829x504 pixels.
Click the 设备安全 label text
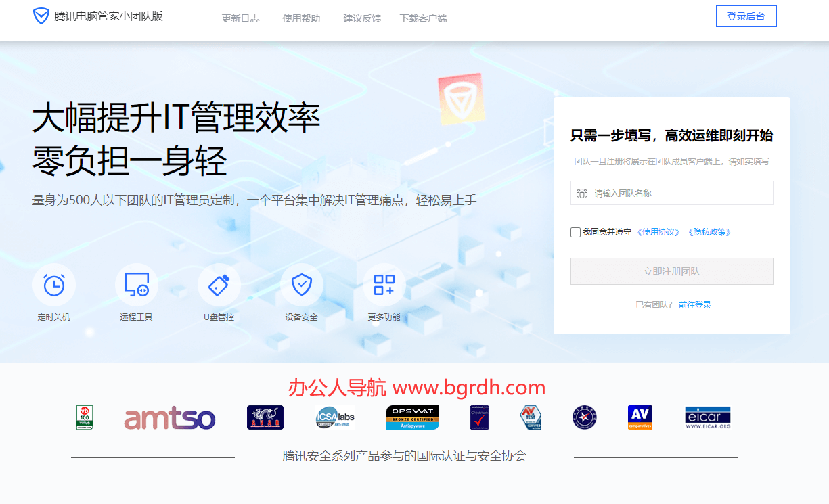302,317
